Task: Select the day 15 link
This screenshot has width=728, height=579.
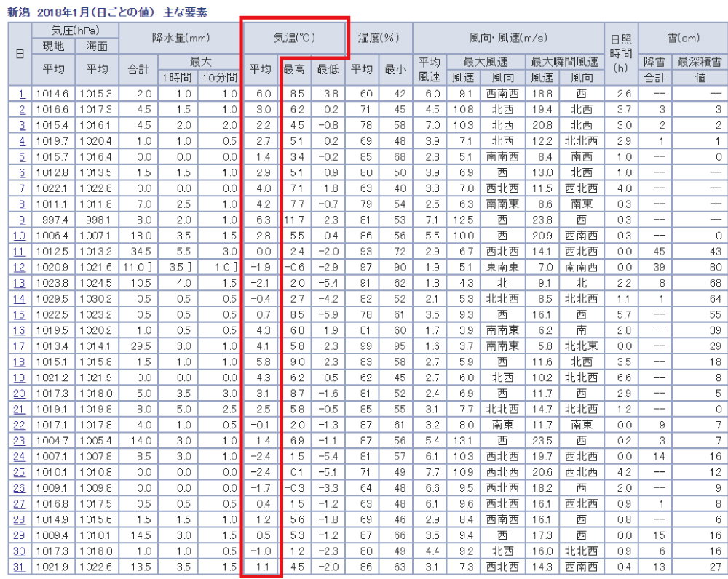Action: tap(22, 314)
